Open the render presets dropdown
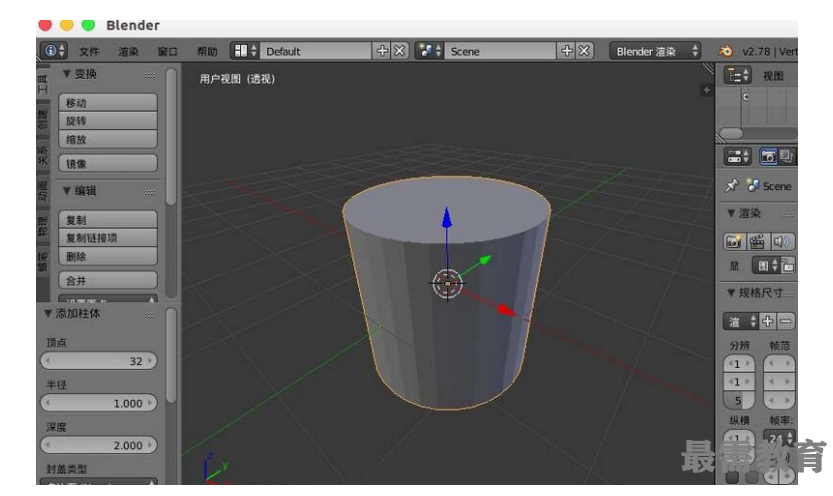 (x=741, y=321)
